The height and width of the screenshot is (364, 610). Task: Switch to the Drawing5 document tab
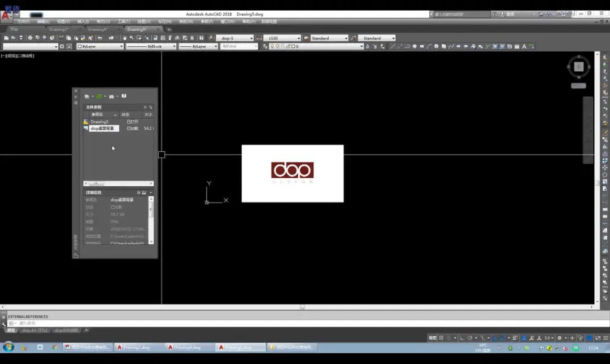[x=137, y=29]
